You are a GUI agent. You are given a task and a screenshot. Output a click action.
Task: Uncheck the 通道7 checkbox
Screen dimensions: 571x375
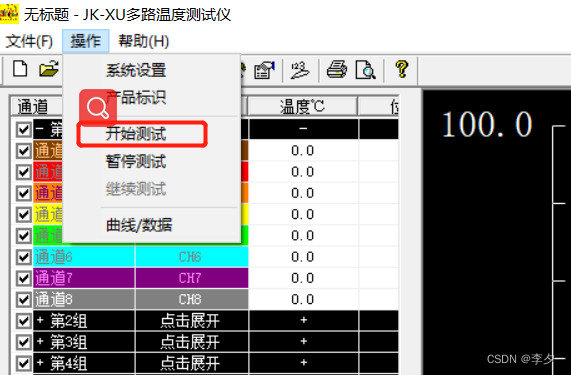[24, 279]
